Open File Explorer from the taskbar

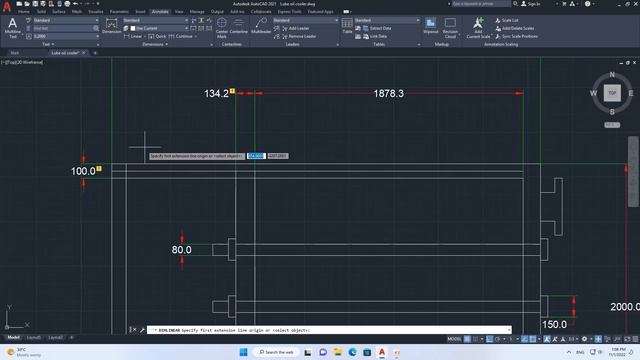click(338, 352)
